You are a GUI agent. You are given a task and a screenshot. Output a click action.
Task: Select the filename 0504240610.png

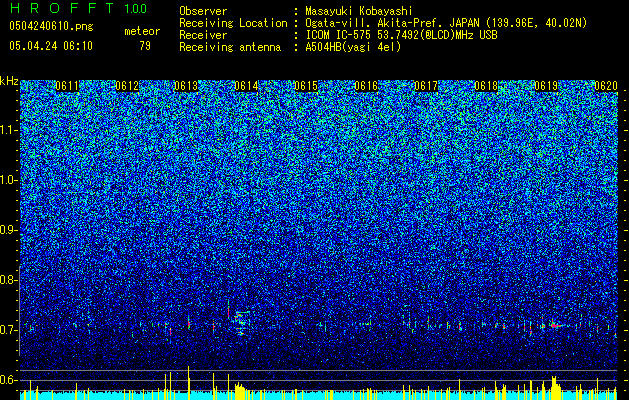point(51,27)
